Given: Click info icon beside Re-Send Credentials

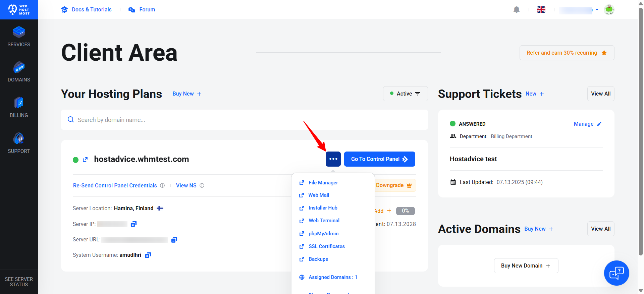Looking at the screenshot, I should click(x=162, y=185).
